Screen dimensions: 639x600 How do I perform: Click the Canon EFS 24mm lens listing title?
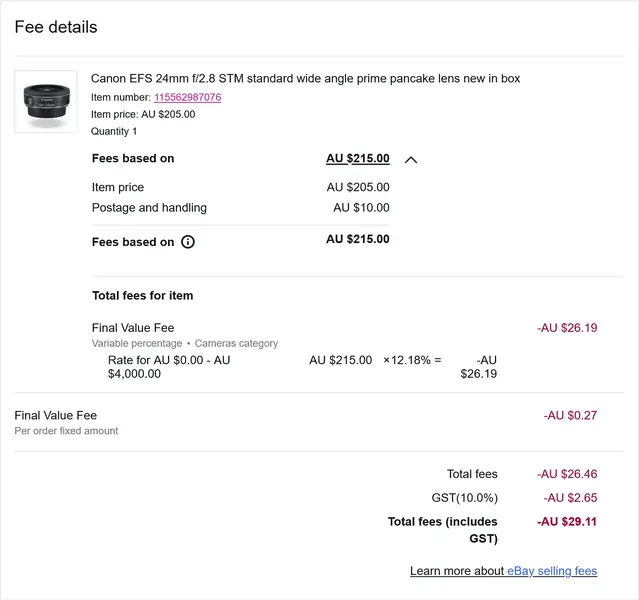pyautogui.click(x=305, y=78)
